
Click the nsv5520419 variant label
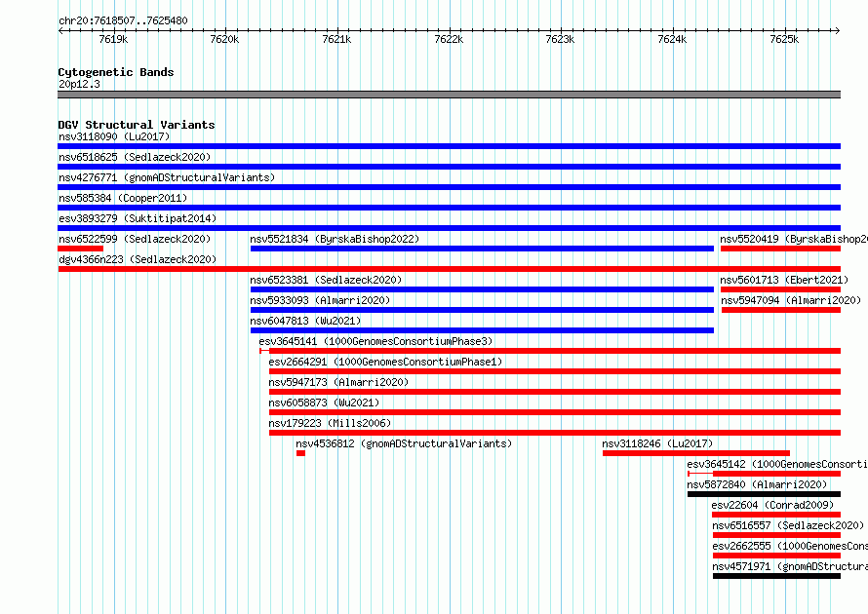coord(794,239)
